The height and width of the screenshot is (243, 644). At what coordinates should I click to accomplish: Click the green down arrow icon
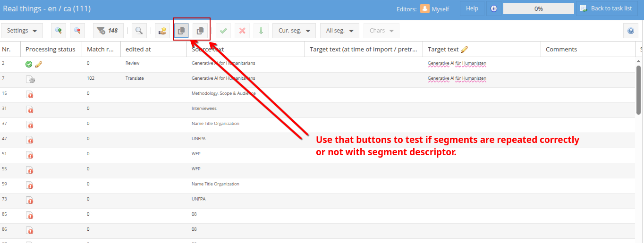point(261,31)
